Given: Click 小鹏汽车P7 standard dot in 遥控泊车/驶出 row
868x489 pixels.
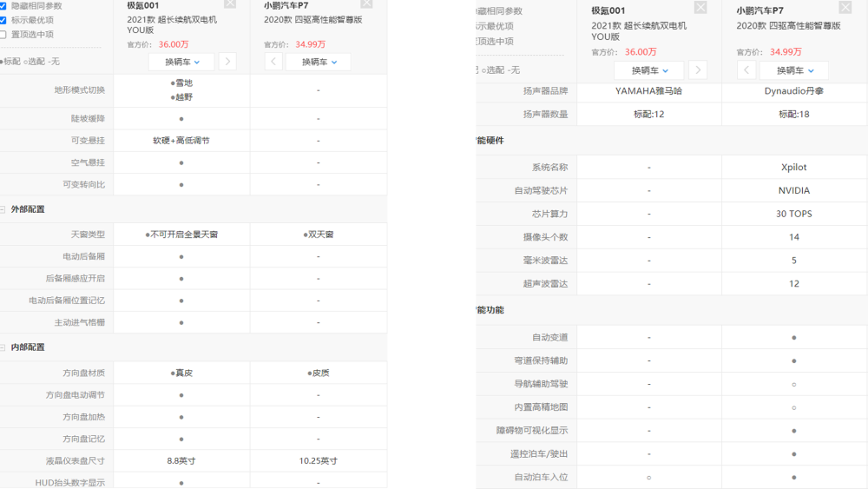Looking at the screenshot, I should point(794,453).
